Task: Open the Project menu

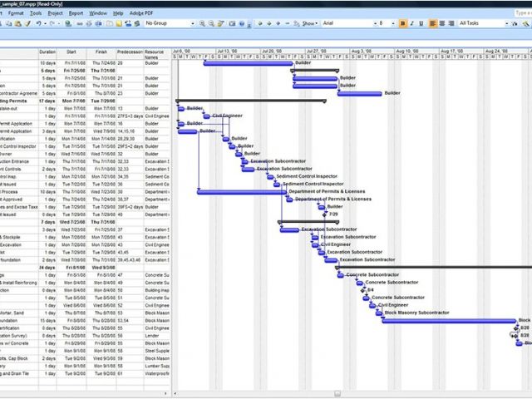Action: tap(55, 13)
